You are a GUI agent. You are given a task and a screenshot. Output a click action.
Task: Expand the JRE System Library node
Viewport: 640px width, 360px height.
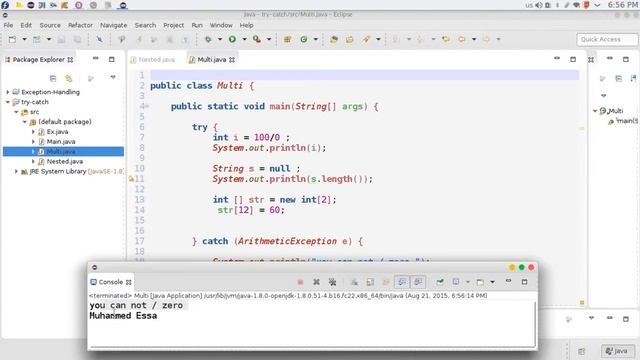click(16, 171)
